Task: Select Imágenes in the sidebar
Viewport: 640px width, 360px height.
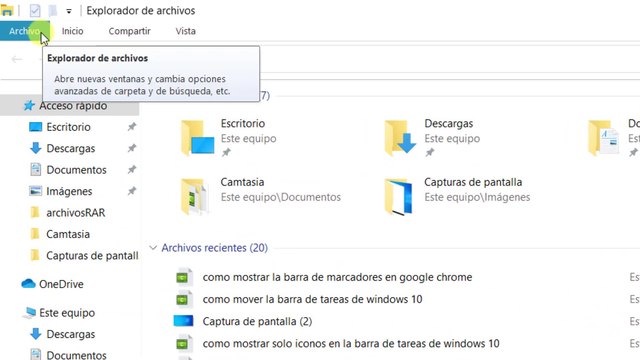Action: (x=69, y=191)
